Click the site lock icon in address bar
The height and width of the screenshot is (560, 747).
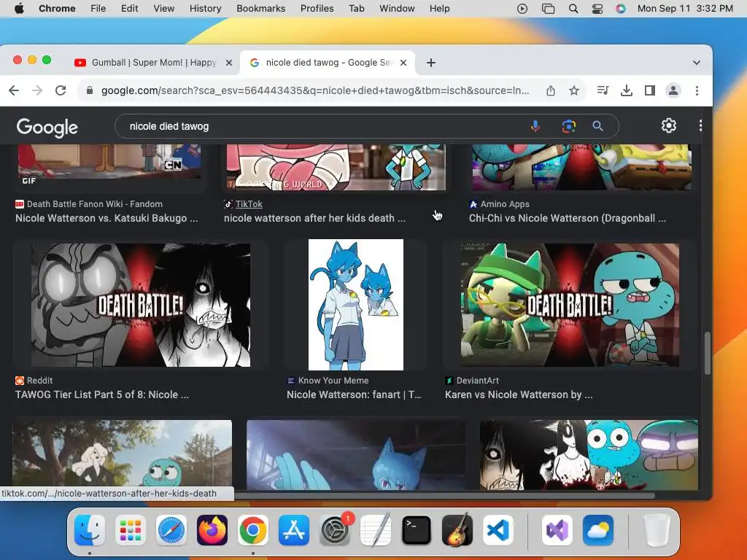pyautogui.click(x=89, y=90)
